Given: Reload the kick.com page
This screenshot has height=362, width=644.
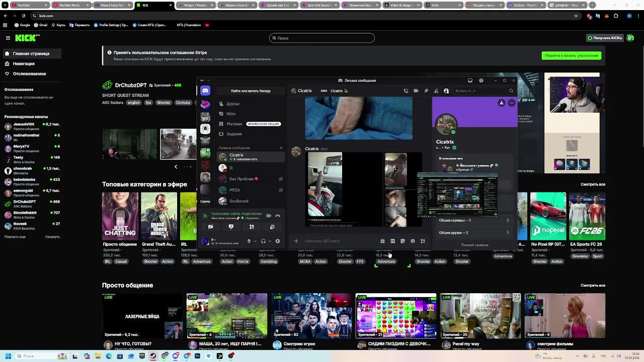Looking at the screenshot, I should click(x=23, y=16).
